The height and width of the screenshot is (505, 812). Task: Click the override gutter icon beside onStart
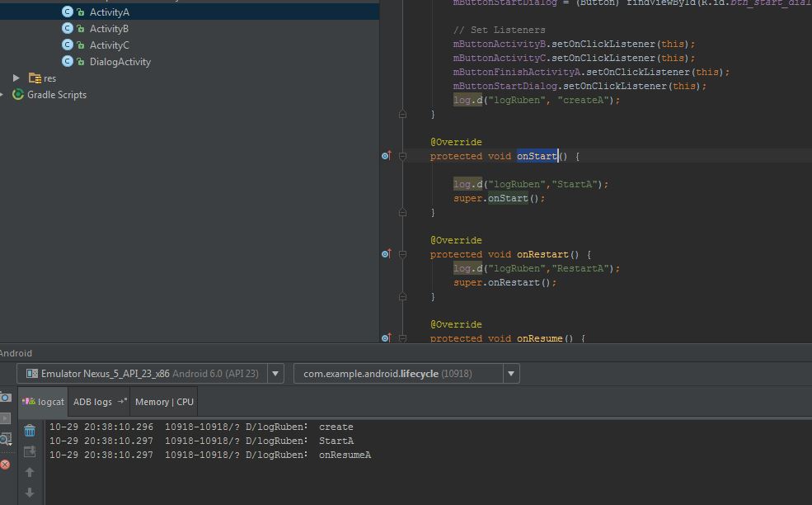pyautogui.click(x=386, y=156)
